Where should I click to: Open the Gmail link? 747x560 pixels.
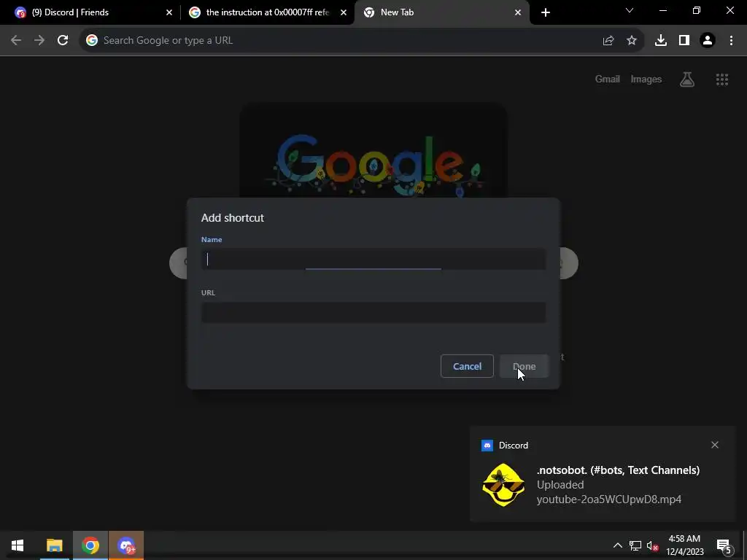pyautogui.click(x=608, y=79)
